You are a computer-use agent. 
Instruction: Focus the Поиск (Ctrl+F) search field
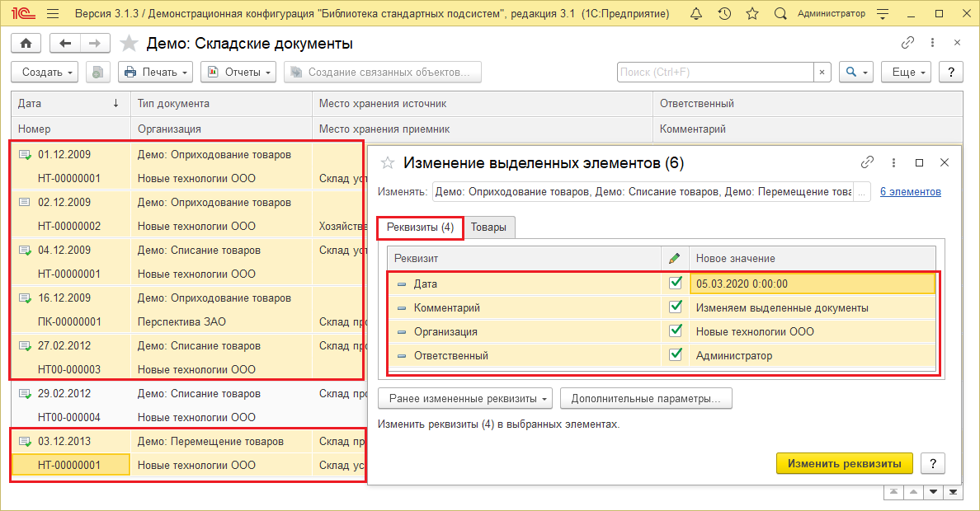click(x=716, y=72)
